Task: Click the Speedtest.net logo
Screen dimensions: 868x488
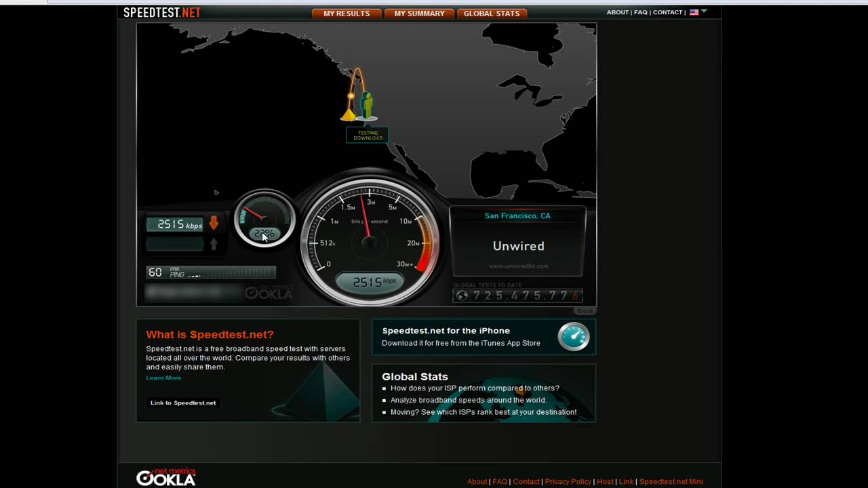Action: (162, 12)
